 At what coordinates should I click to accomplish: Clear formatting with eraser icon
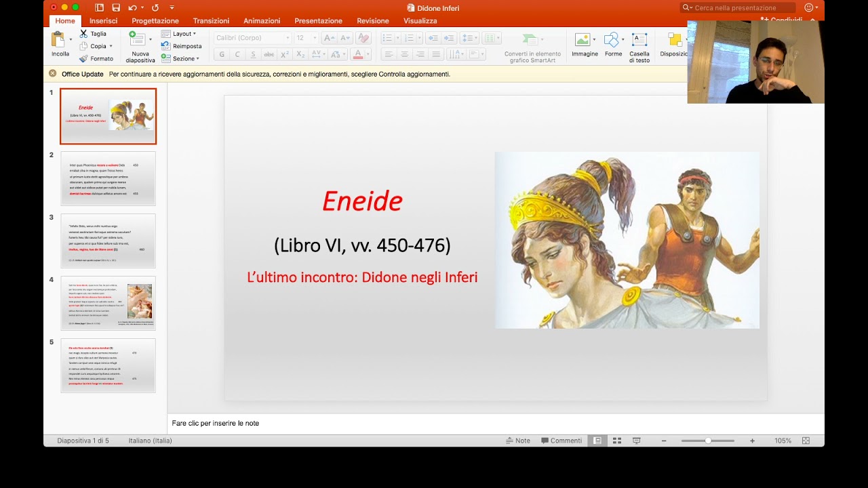pyautogui.click(x=363, y=38)
